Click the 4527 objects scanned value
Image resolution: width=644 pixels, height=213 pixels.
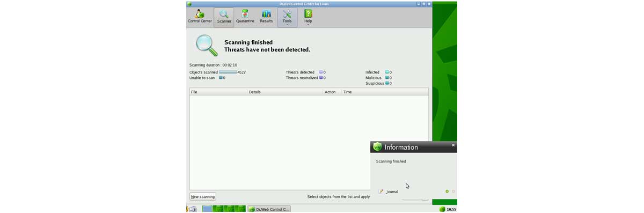pos(241,72)
